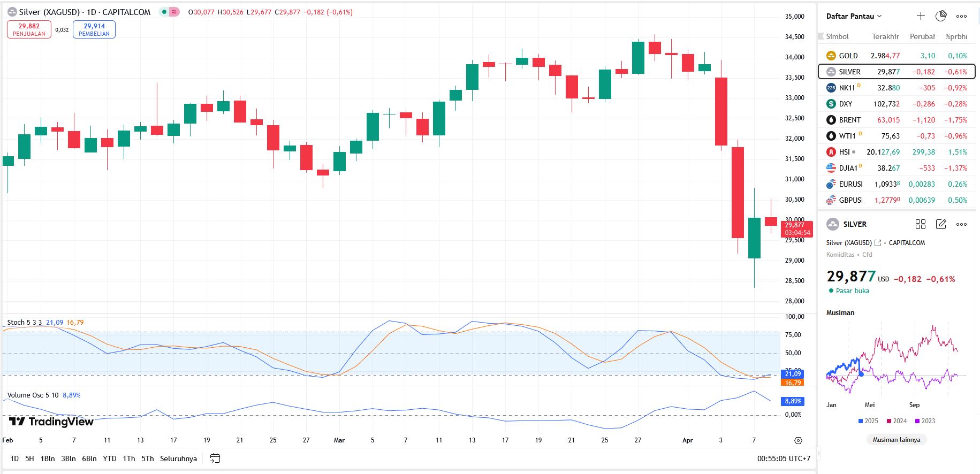Open the advanced view pie-chart icon
The image size is (980, 474).
click(x=941, y=16)
